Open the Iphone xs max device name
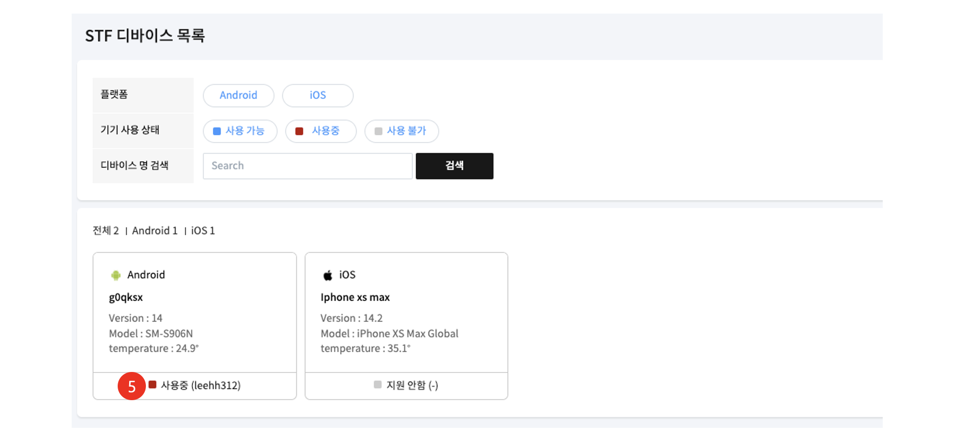The width and height of the screenshot is (980, 443). [x=355, y=297]
